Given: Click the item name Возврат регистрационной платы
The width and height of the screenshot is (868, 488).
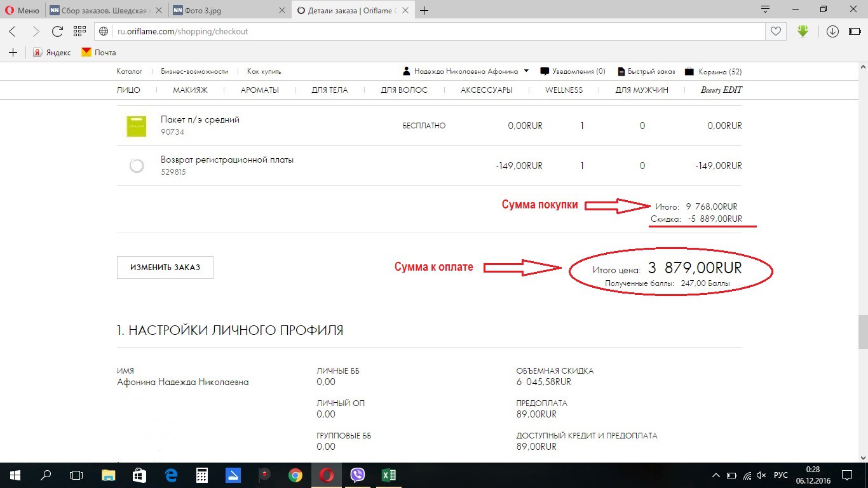Looking at the screenshot, I should tap(227, 160).
